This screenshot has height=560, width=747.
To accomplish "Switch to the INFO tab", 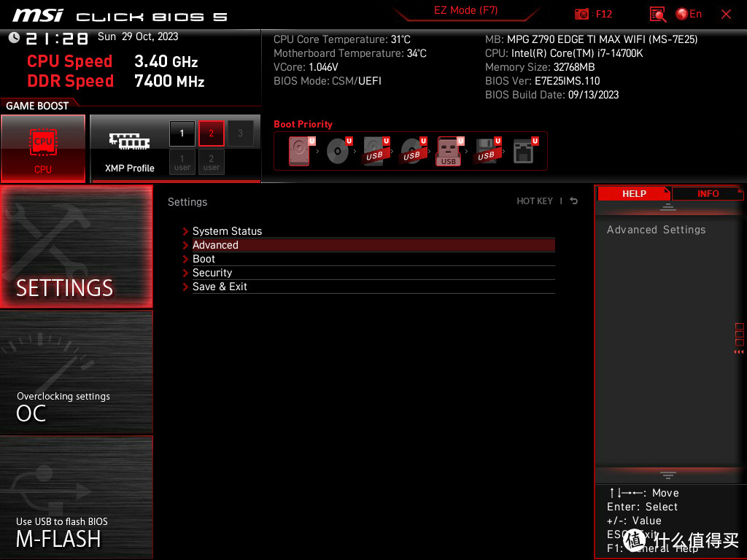I will [708, 193].
